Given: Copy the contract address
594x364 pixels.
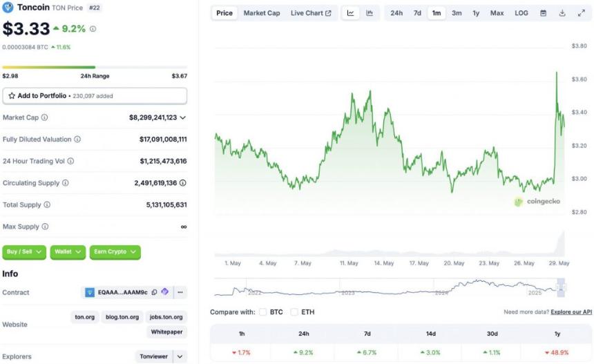Looking at the screenshot, I should [154, 292].
